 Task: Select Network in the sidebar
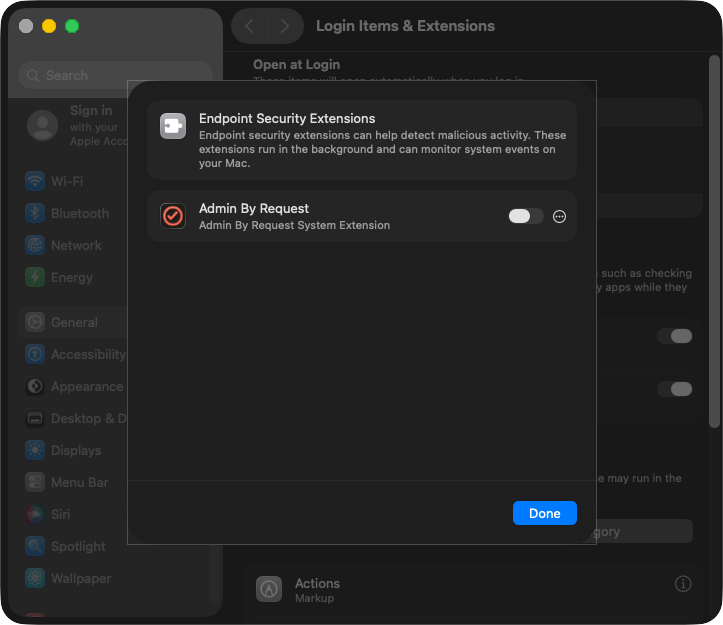(x=76, y=245)
